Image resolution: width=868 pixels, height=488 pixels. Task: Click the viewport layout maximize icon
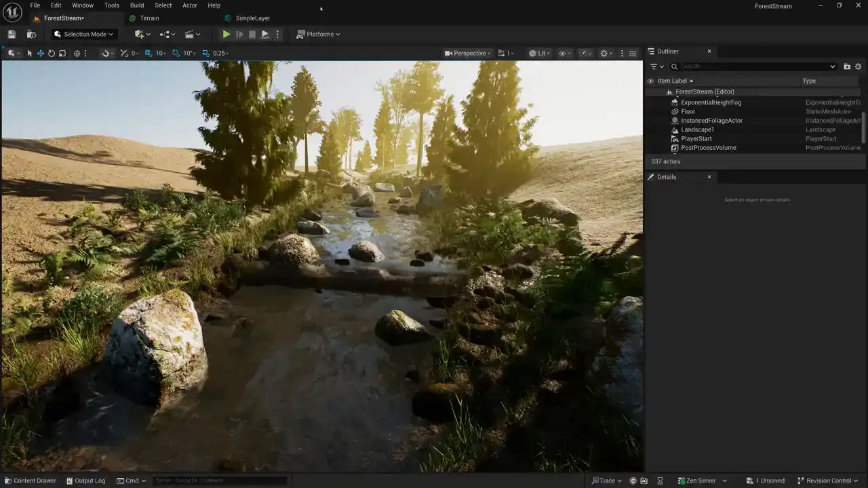click(x=633, y=54)
